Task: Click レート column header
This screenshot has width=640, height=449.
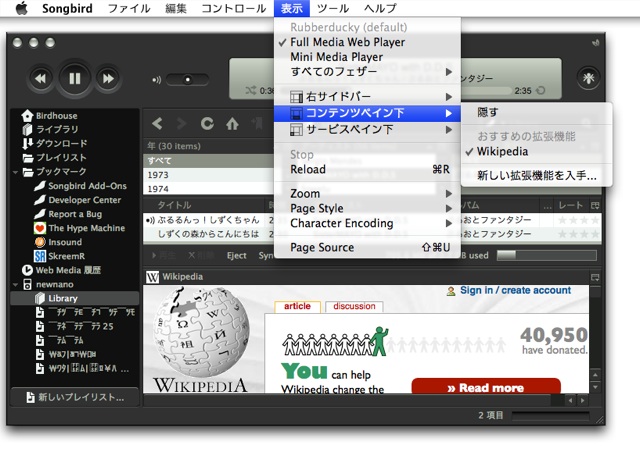Action: pos(571,205)
